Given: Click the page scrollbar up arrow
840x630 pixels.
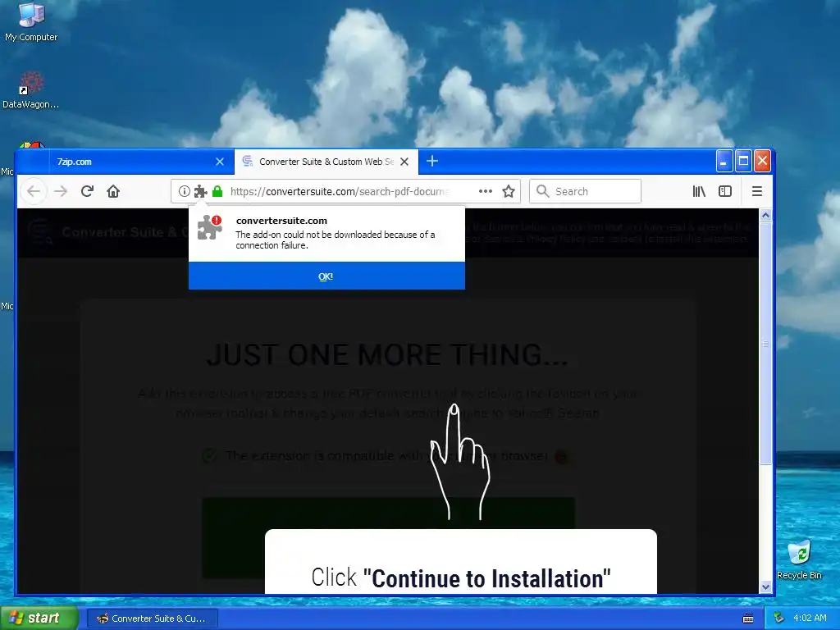Looking at the screenshot, I should [765, 216].
